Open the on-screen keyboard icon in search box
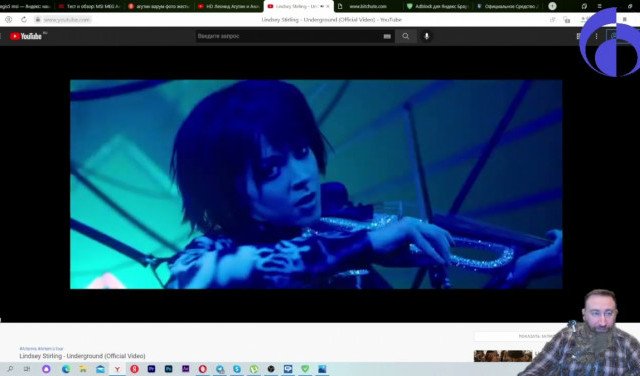 387,36
